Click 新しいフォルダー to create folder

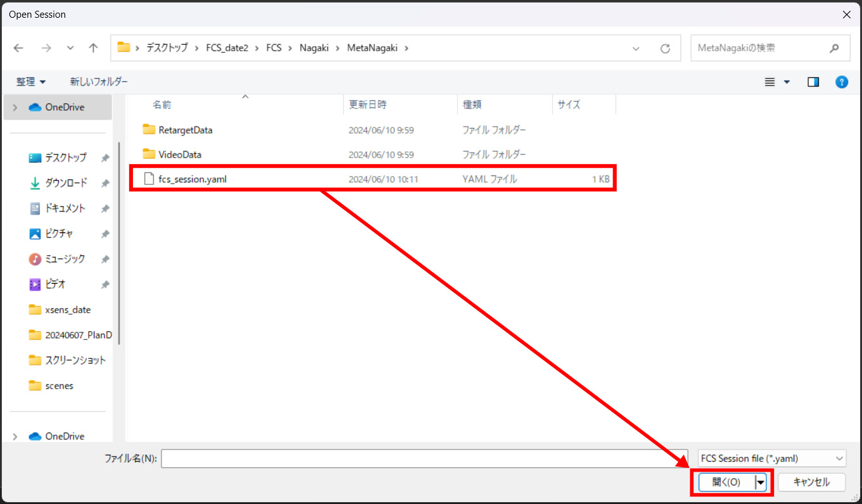99,82
